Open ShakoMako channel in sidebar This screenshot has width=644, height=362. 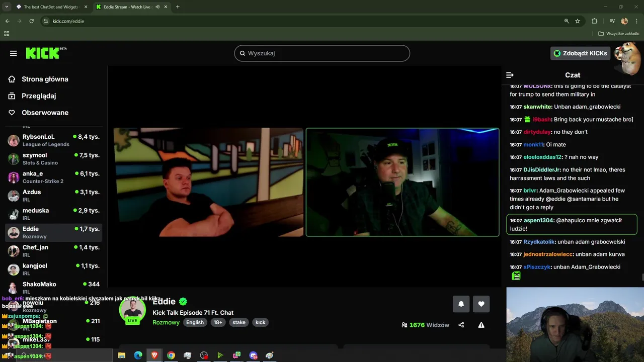53,288
